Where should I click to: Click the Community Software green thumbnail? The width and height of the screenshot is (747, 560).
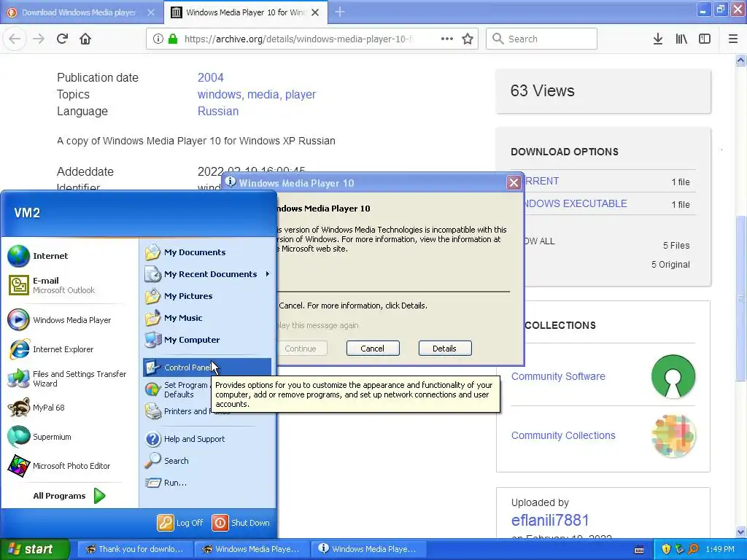(x=673, y=376)
